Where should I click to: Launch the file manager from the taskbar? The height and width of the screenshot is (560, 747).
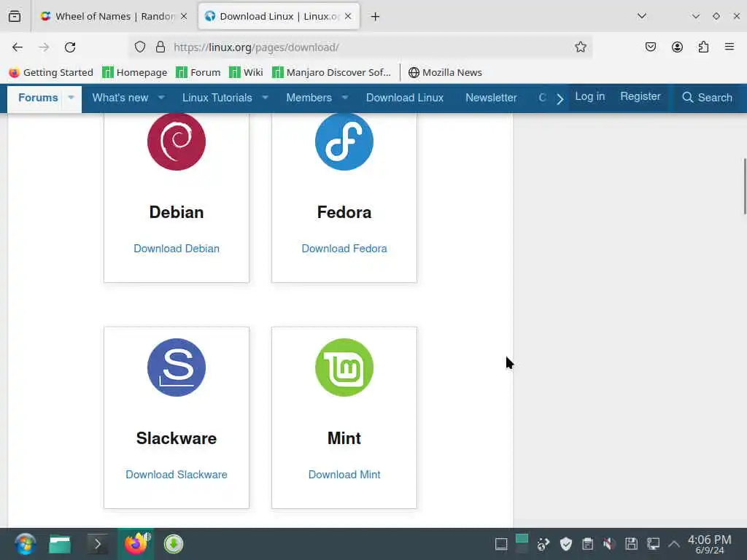[60, 544]
